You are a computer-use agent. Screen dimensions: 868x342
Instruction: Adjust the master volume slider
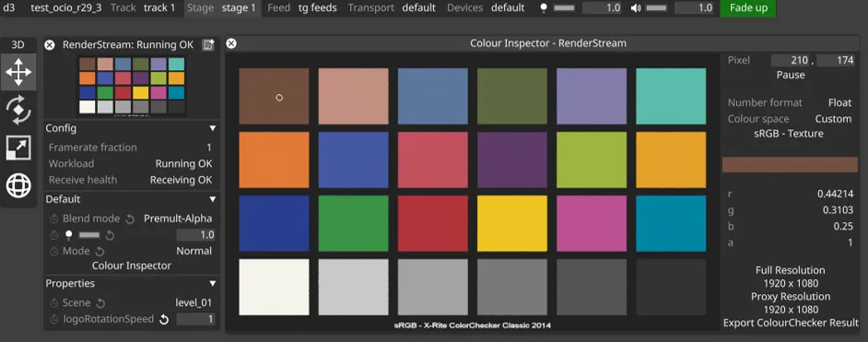tap(657, 8)
